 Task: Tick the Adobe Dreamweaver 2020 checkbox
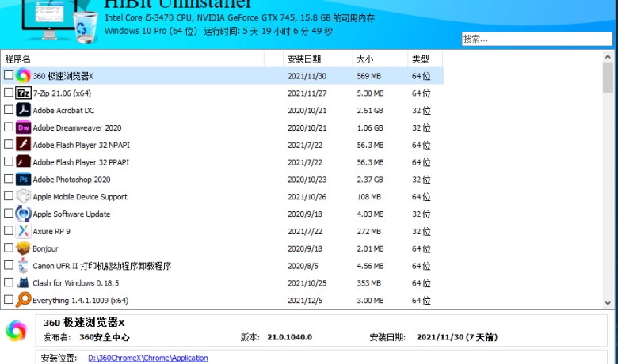9,127
